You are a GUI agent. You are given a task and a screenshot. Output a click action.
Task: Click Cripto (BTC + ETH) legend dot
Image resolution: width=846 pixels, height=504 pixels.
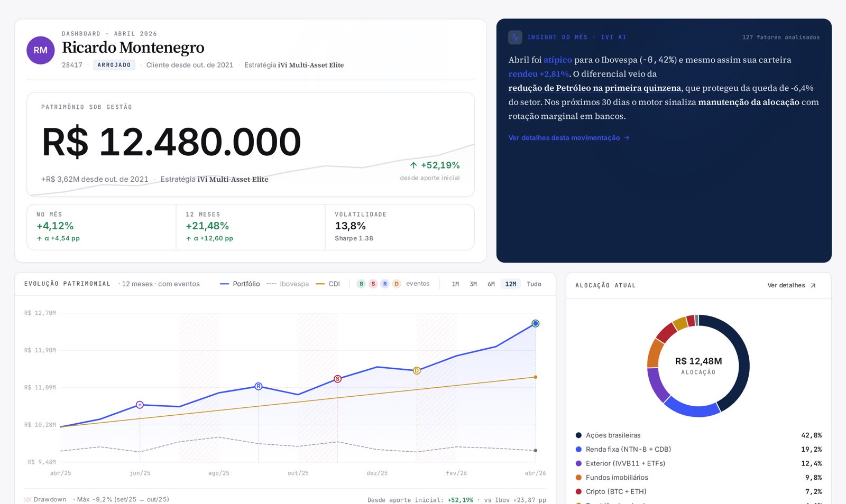click(578, 491)
